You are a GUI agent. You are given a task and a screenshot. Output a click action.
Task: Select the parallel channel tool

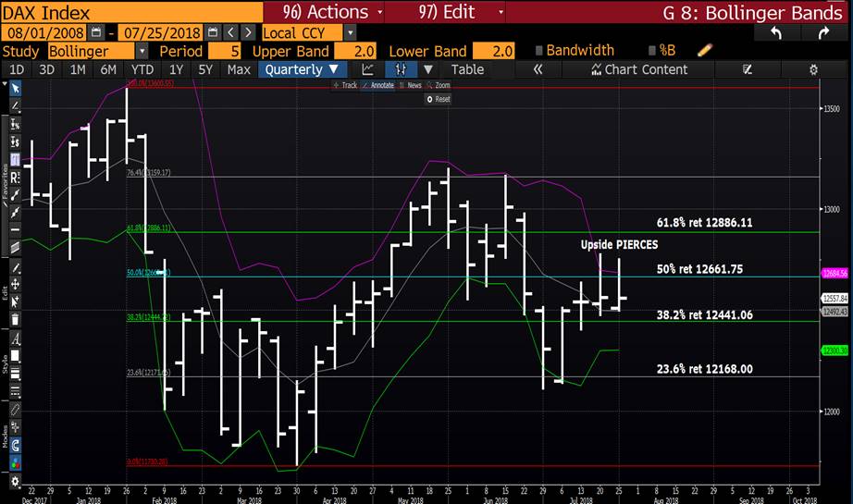(x=15, y=248)
